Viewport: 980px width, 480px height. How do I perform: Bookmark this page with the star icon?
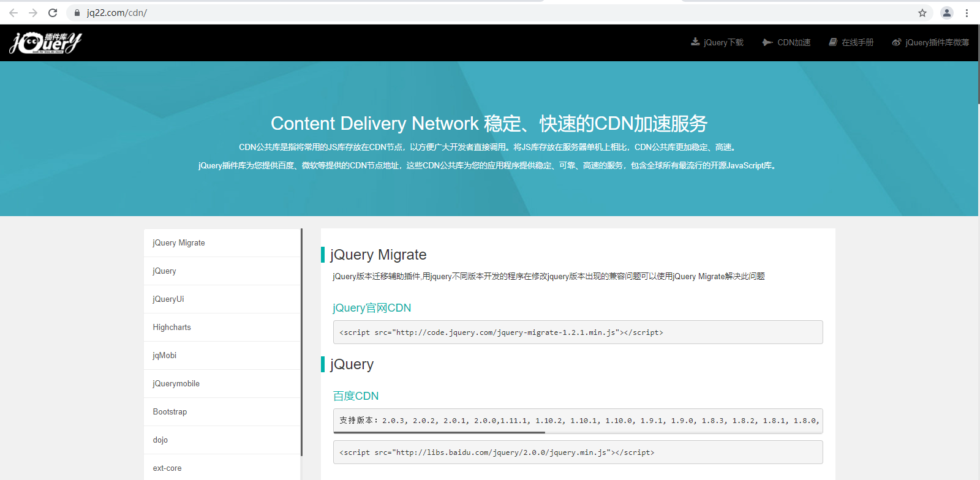point(922,13)
